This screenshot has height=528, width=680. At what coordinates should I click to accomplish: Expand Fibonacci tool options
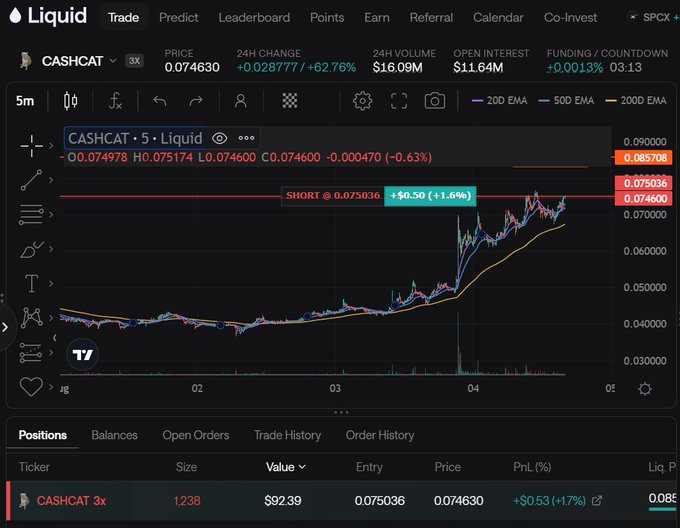tap(51, 215)
